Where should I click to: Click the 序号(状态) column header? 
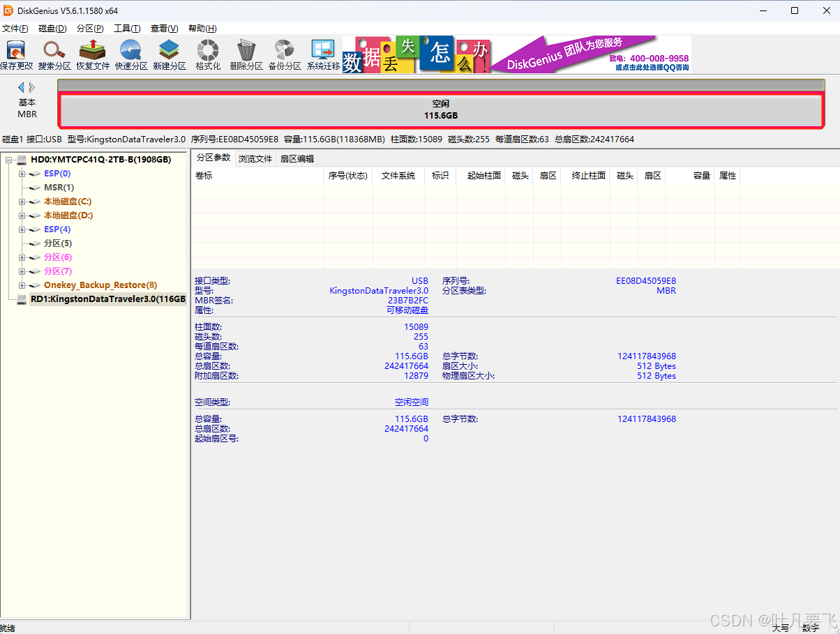348,176
